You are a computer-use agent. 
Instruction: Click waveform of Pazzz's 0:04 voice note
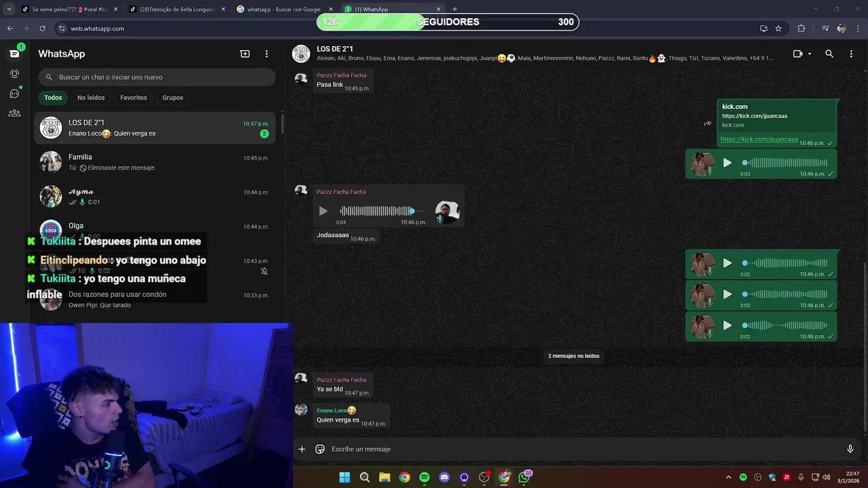(x=380, y=211)
